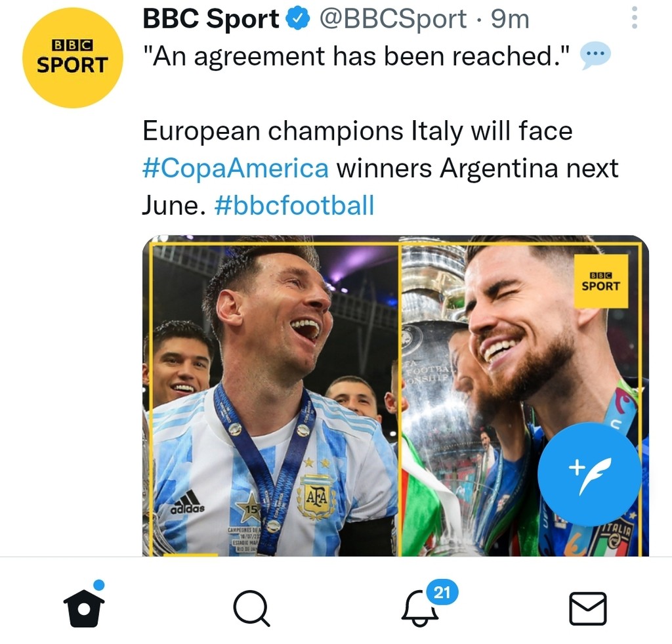Tap the "An agreement has been reached" quote
The width and height of the screenshot is (672, 644).
point(357,58)
